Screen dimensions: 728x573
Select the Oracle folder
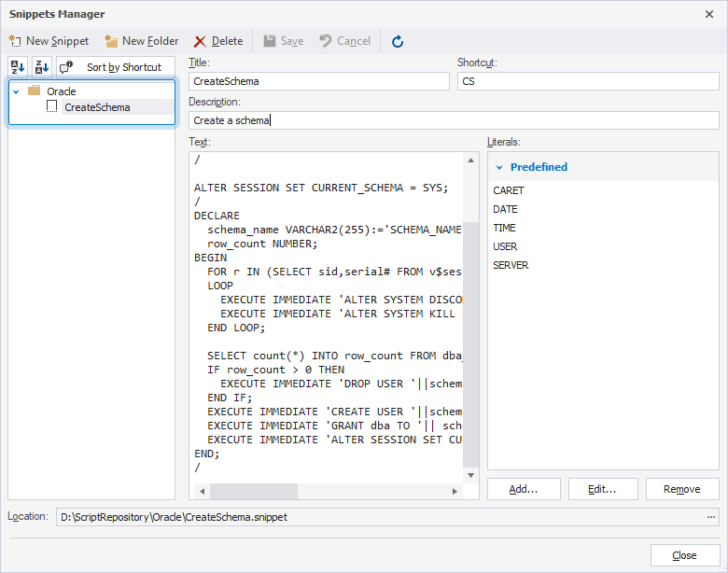[x=62, y=91]
